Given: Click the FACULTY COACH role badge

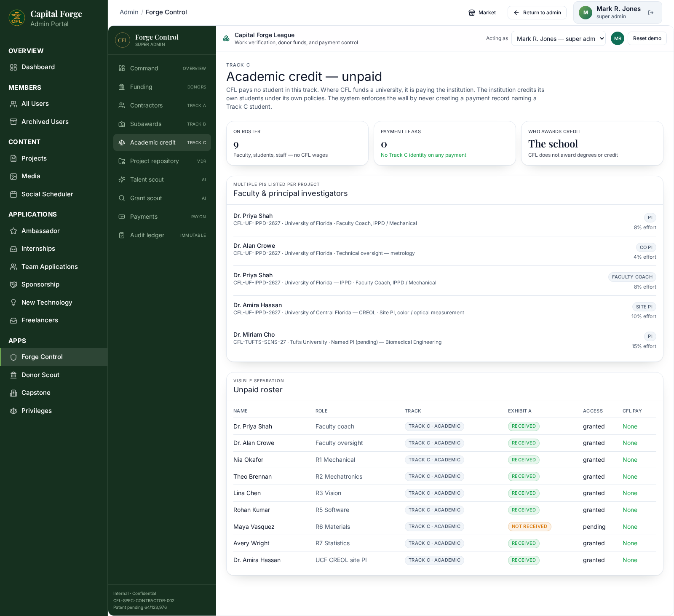Looking at the screenshot, I should (632, 277).
